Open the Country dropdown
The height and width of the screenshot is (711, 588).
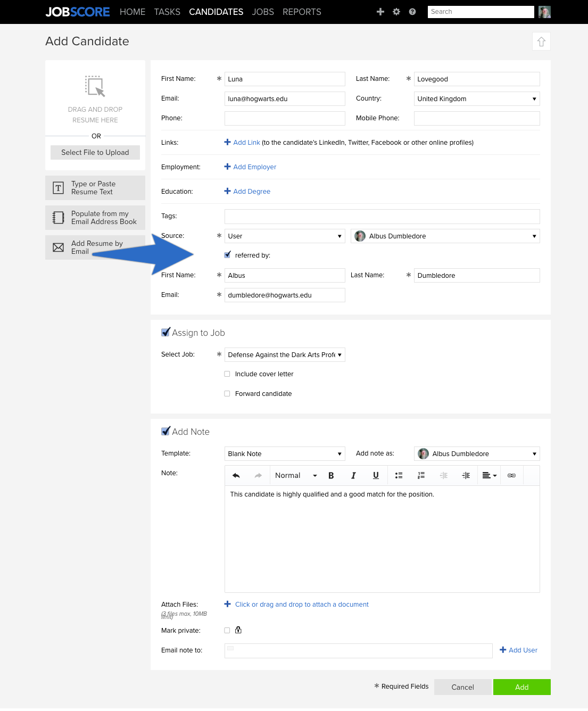pos(477,99)
